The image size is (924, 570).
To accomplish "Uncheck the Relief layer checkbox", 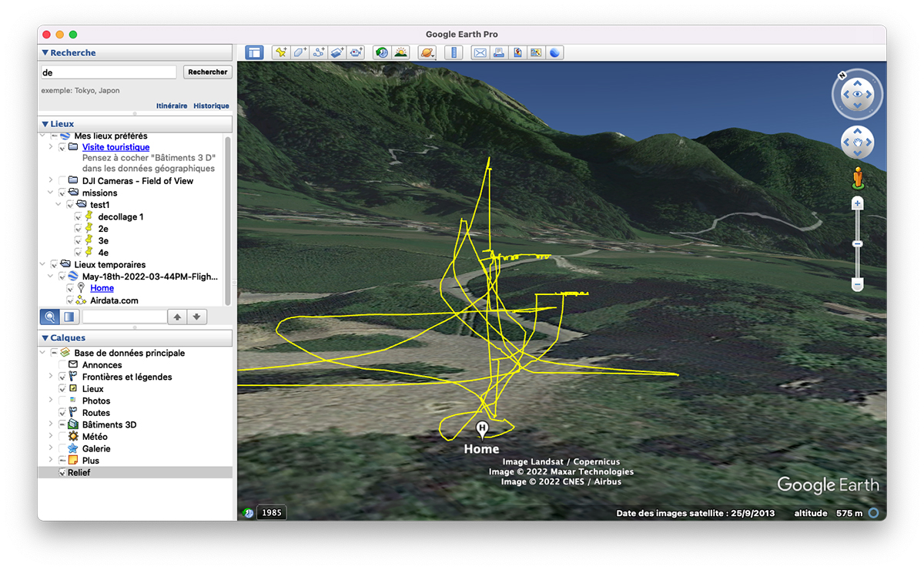I will pos(62,472).
